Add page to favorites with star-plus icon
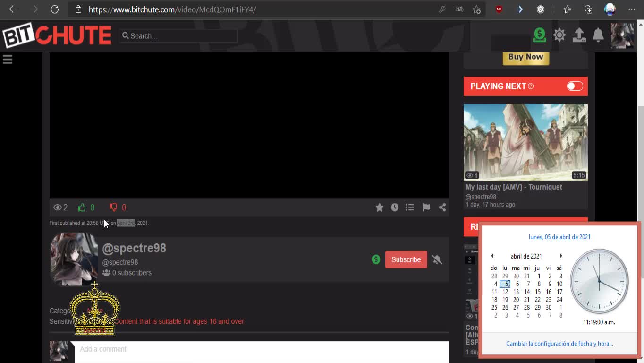This screenshot has width=644, height=363. tap(477, 9)
